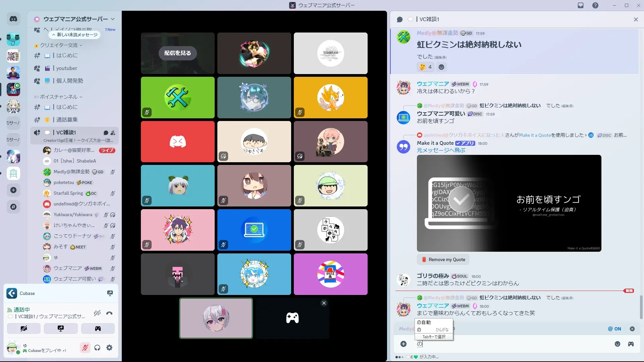Click Remove my Quote button

tap(443, 259)
